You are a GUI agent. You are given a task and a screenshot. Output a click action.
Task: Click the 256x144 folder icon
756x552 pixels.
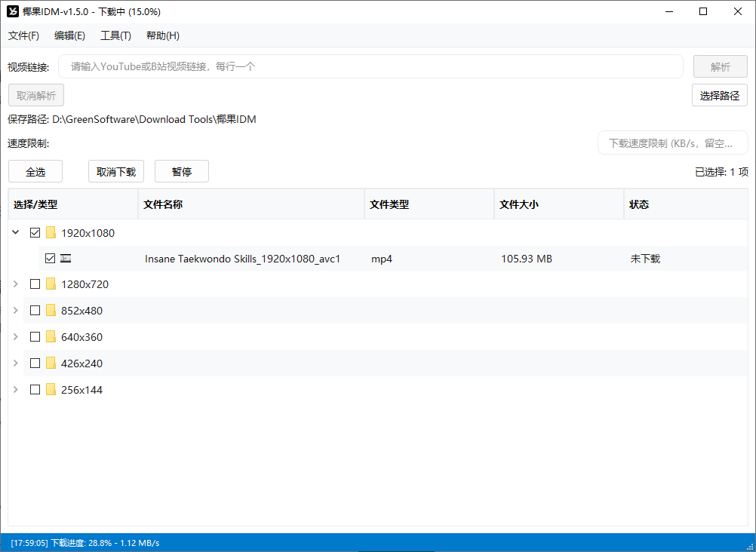[51, 390]
